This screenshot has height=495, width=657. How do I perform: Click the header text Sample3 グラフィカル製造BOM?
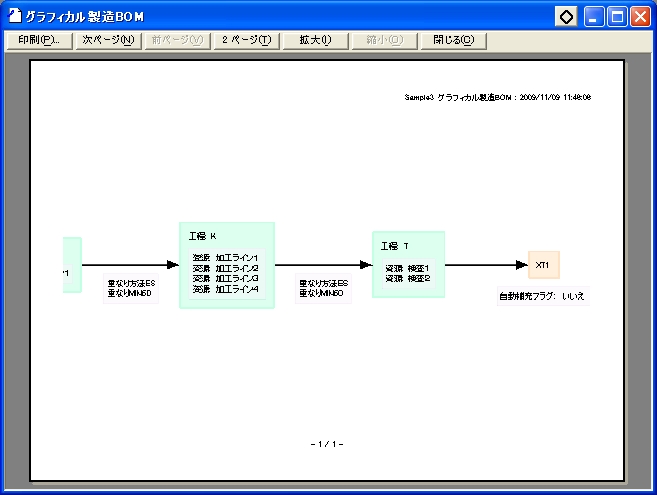click(458, 97)
